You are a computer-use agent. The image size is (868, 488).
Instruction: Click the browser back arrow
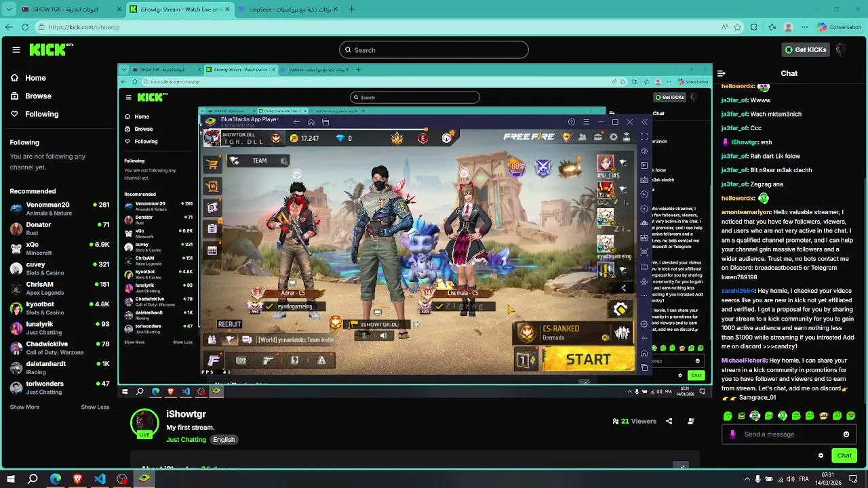(9, 27)
